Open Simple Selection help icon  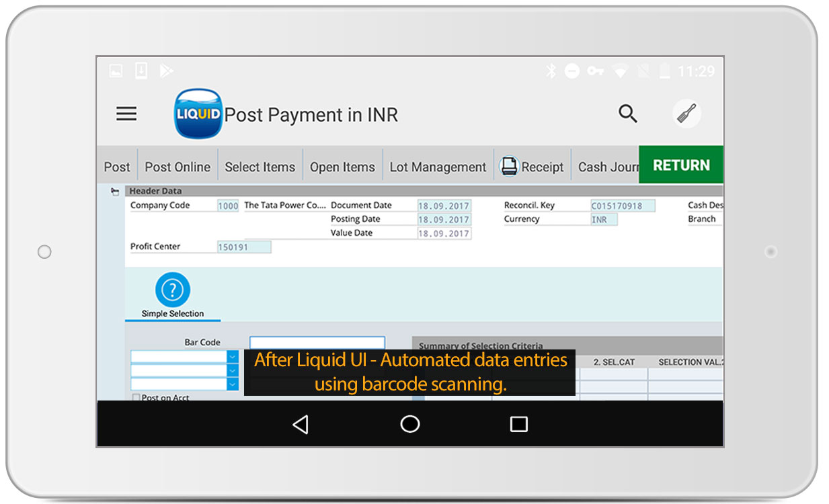point(173,290)
